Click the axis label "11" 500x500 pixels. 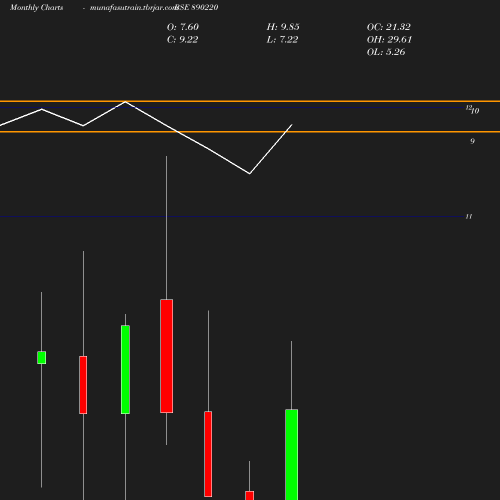pos(469,216)
